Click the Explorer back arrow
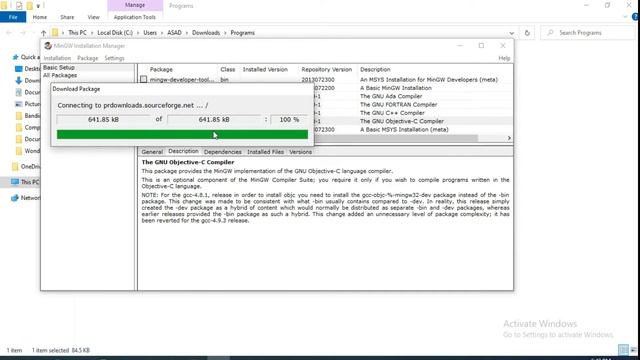The width and height of the screenshot is (640, 360). (9, 33)
